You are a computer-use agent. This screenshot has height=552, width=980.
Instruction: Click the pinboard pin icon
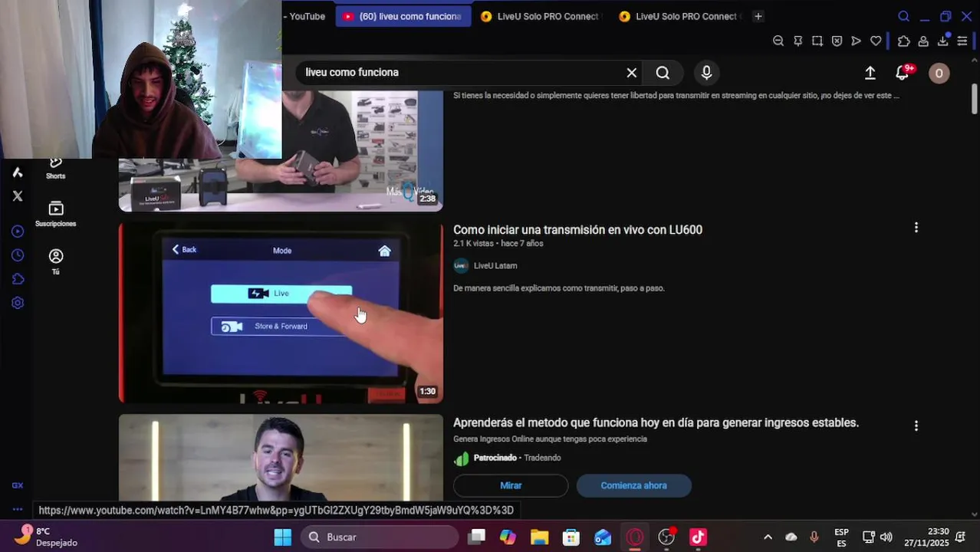pos(797,41)
